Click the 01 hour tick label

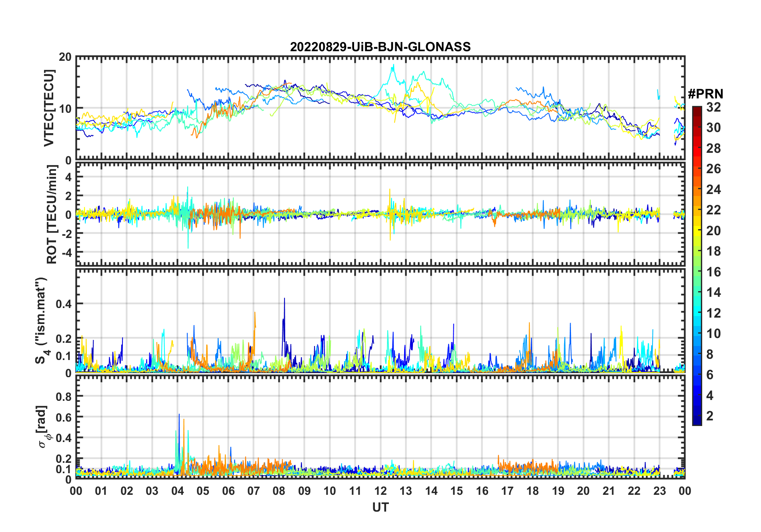click(x=101, y=491)
